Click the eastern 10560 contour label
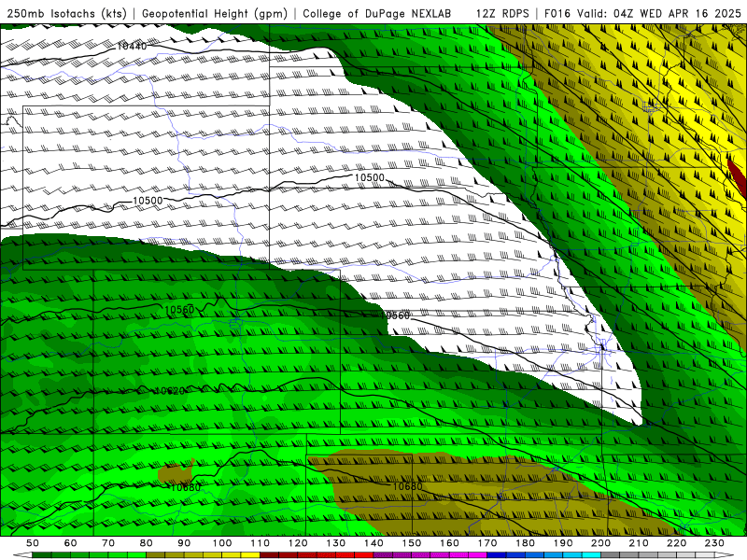The height and width of the screenshot is (560, 747). point(394,315)
